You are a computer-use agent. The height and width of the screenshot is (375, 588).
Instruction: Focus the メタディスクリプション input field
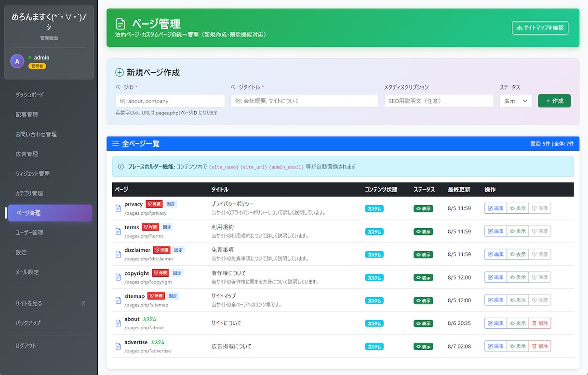coord(439,101)
